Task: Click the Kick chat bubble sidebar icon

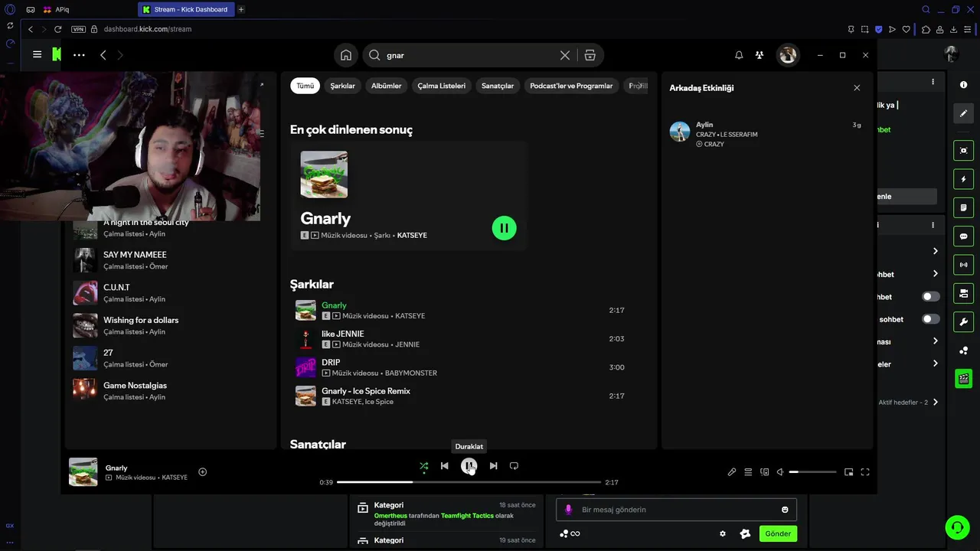Action: tap(963, 236)
